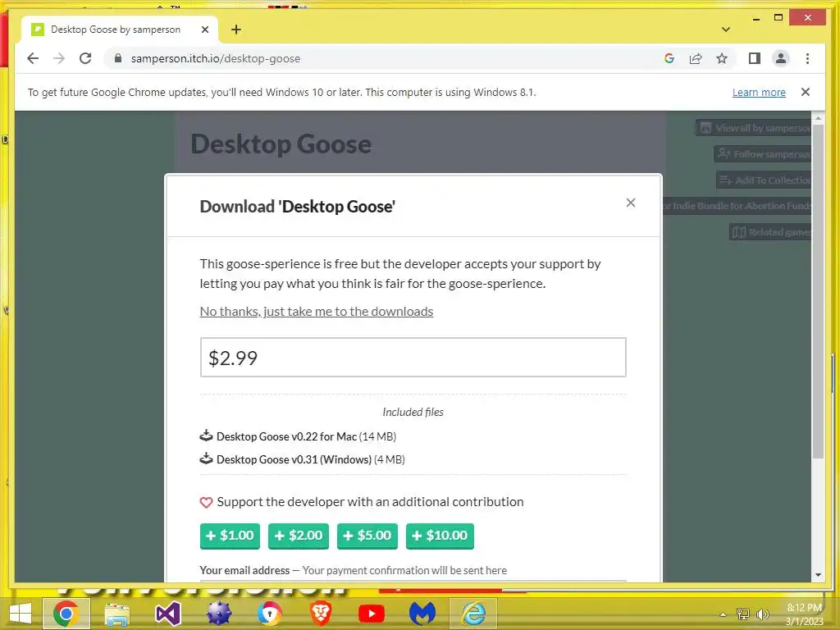Open Related games link
Viewport: 840px width, 630px height.
[x=770, y=232]
